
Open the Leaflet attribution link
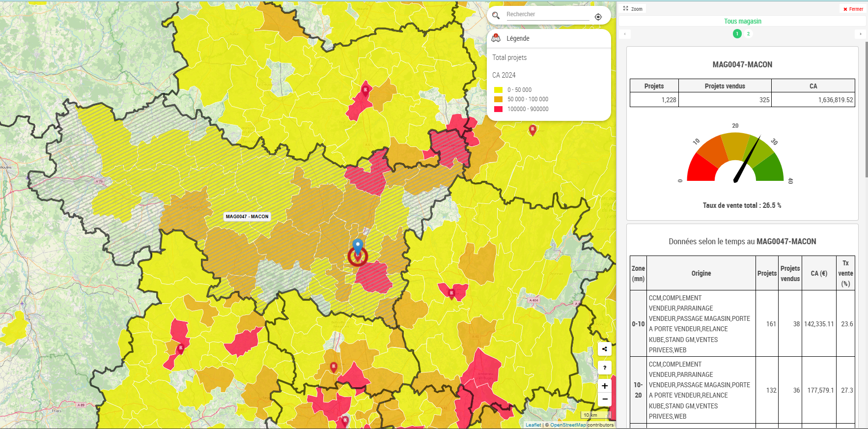tap(533, 425)
